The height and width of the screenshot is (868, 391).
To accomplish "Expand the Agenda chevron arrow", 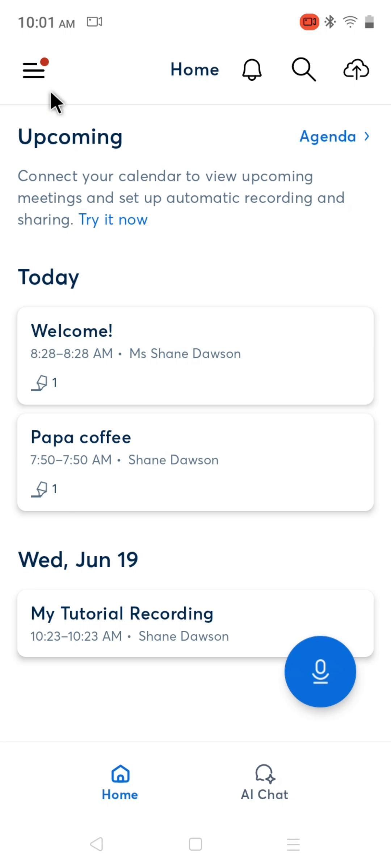I will (367, 136).
